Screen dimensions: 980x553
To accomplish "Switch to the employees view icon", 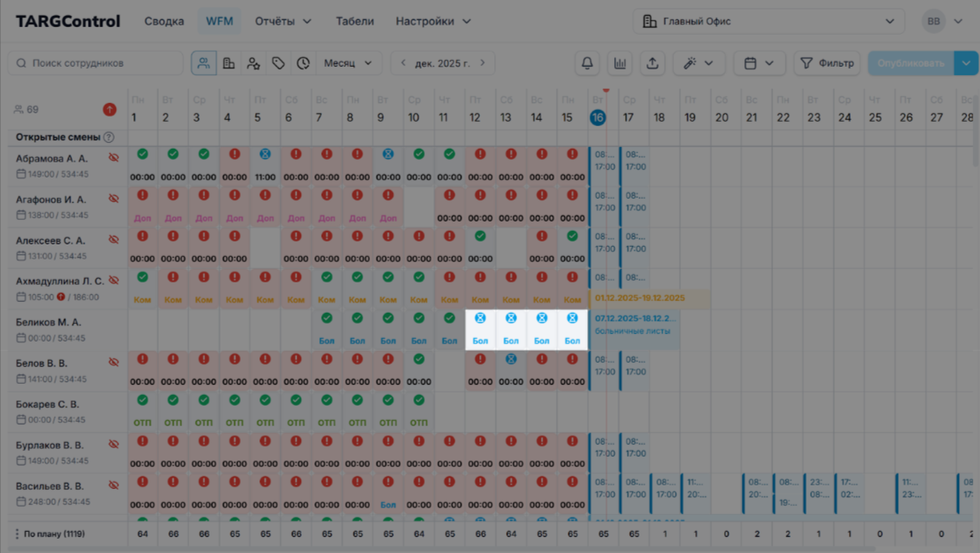I will click(x=204, y=63).
